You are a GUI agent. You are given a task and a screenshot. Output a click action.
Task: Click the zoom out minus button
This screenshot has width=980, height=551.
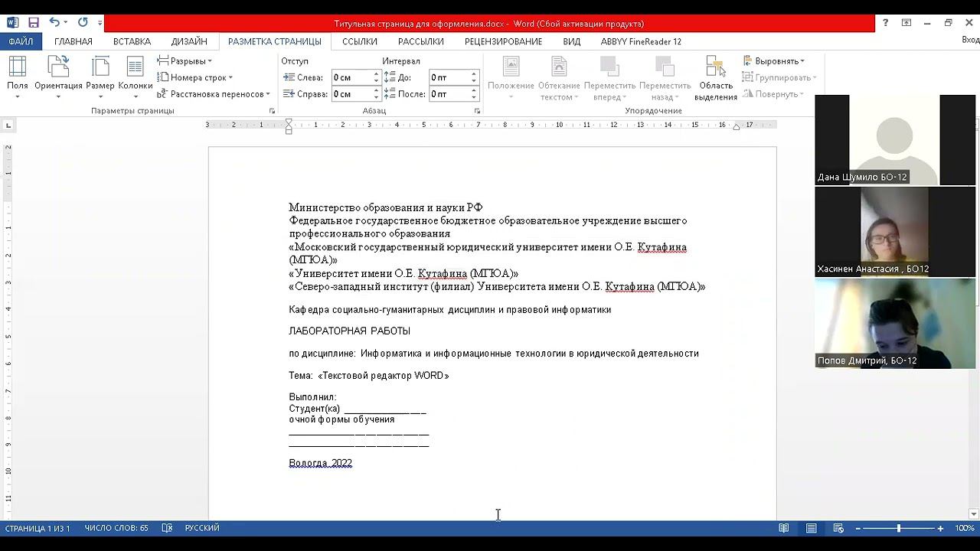[x=858, y=528]
